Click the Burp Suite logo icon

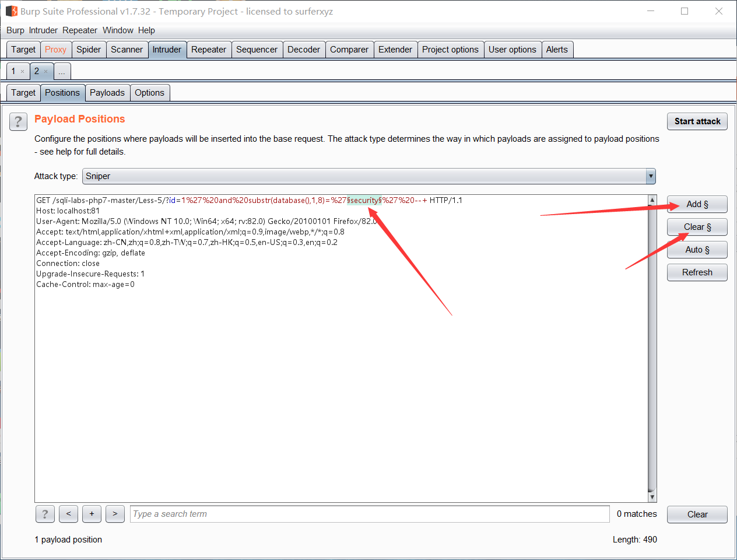pos(12,11)
